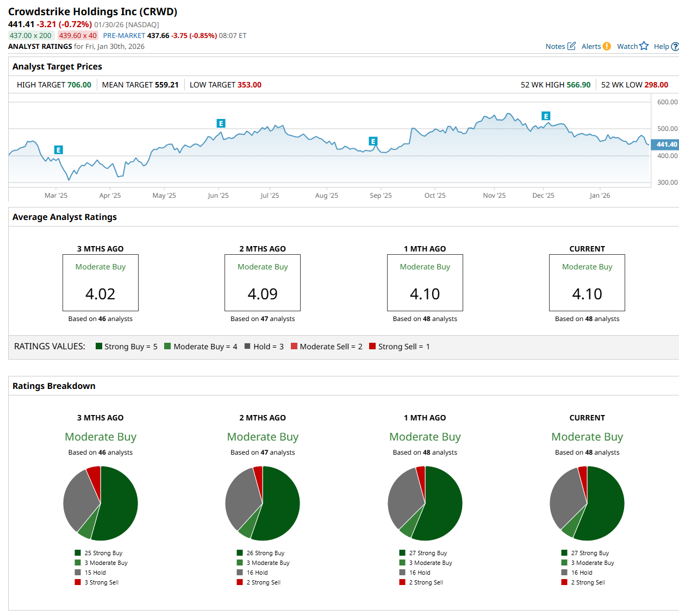Click the 3 Mths Ago 4.02 rating box

click(101, 282)
